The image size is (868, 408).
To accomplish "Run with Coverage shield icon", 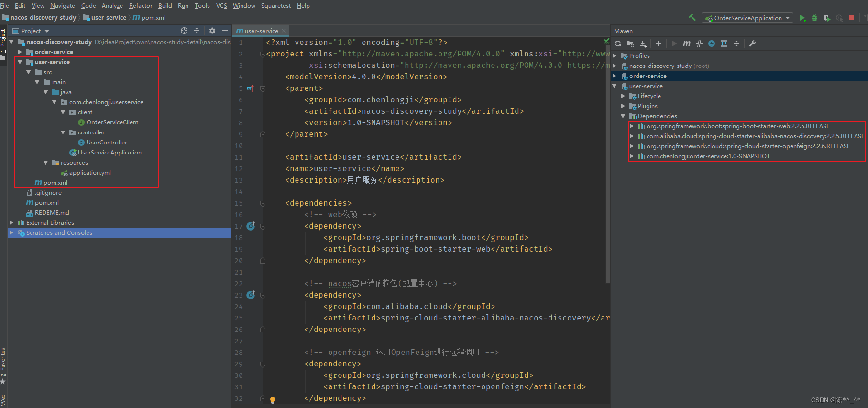I will (x=827, y=18).
